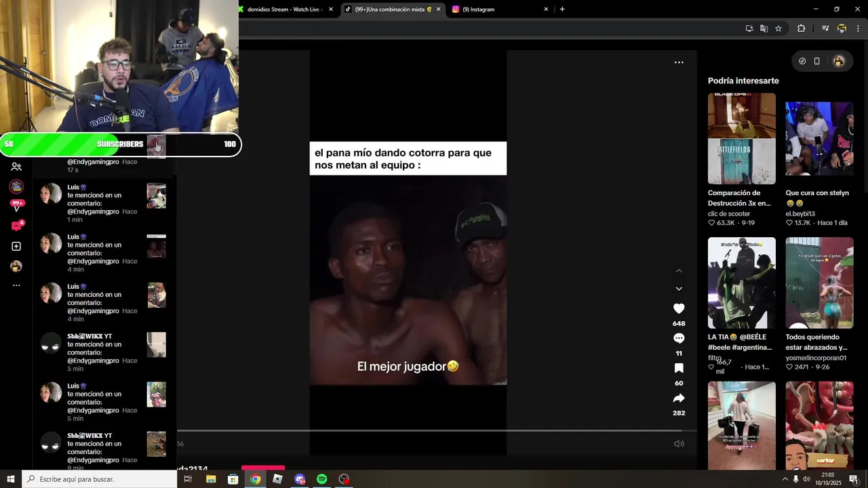Open the Que cura con stelyn thumbnail
868x488 pixels.
(819, 138)
